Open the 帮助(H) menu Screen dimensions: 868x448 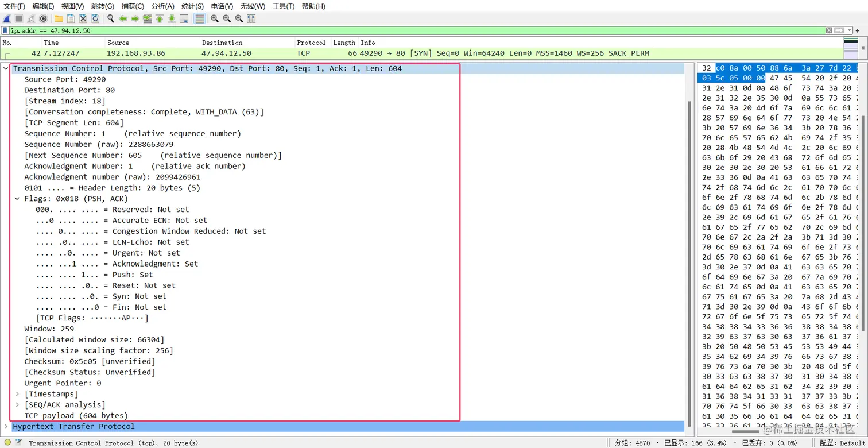coord(313,6)
